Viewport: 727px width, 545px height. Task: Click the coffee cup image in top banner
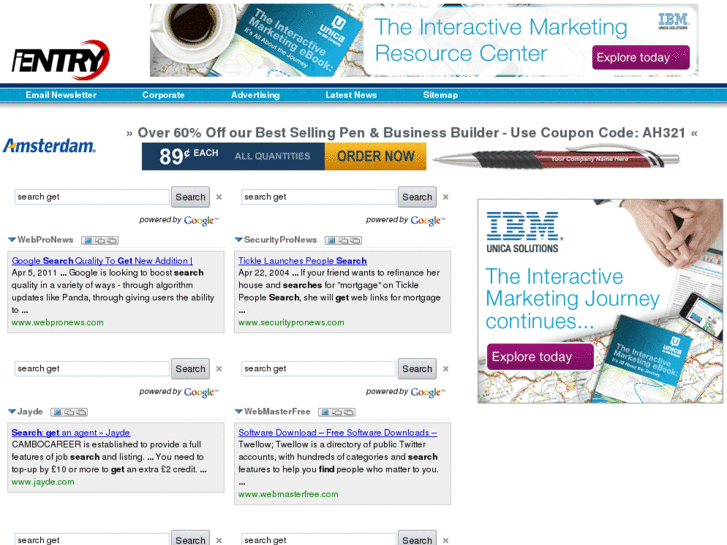click(191, 30)
